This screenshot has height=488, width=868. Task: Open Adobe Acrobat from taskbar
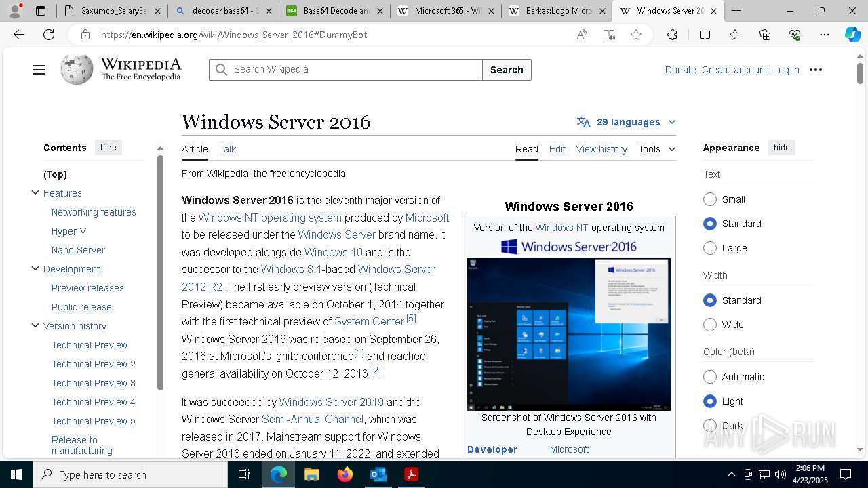click(x=411, y=474)
